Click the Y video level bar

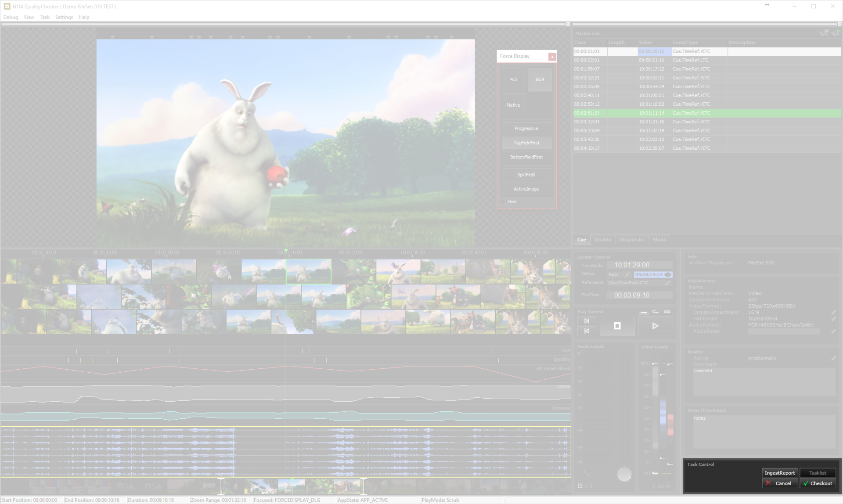pyautogui.click(x=655, y=417)
